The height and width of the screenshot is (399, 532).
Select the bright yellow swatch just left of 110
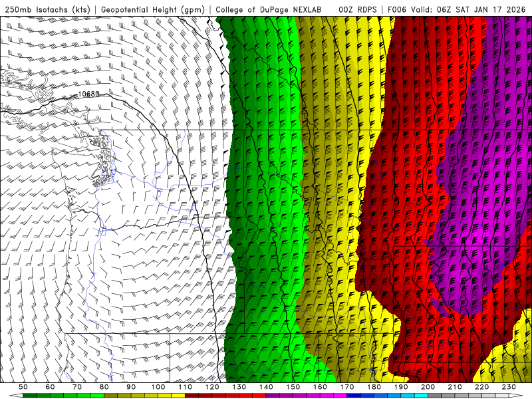(x=178, y=396)
